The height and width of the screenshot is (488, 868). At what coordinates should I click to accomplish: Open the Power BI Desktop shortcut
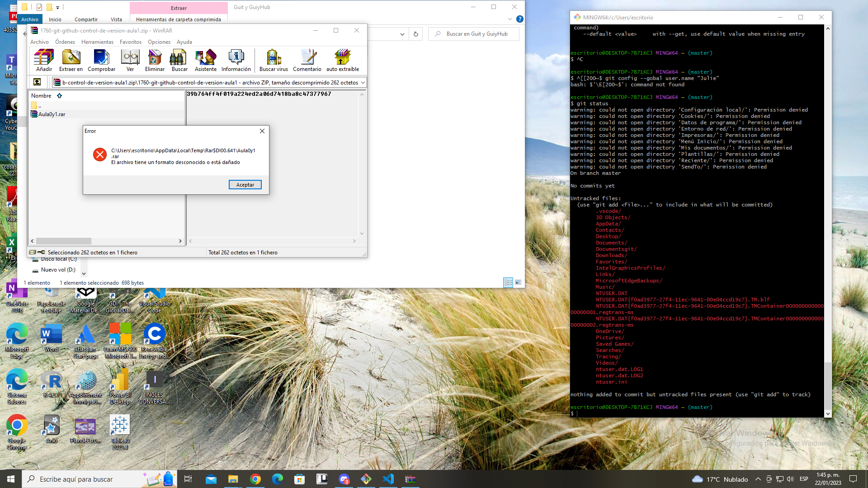[x=120, y=386]
